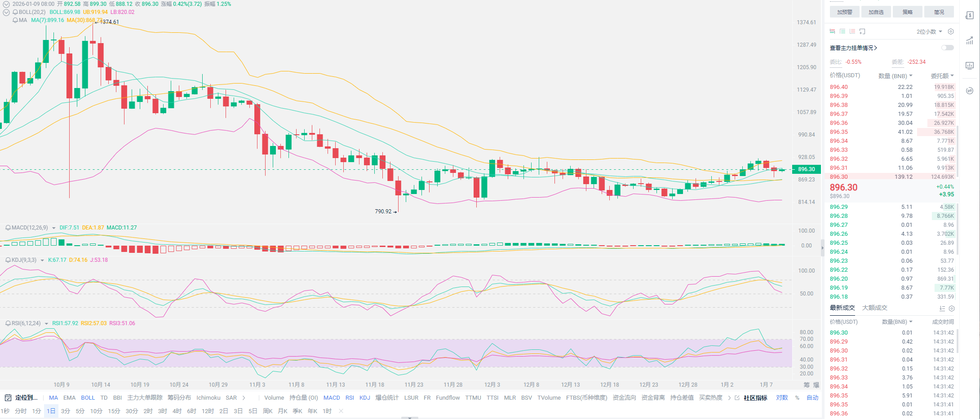Screen dimensions: 980x419
Task: Switch order book to combined buy/sell view icon
Action: 832,31
